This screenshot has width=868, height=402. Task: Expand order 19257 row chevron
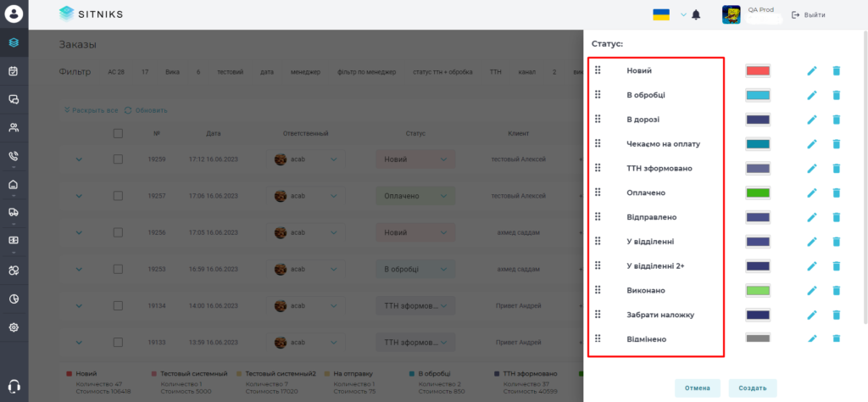click(79, 196)
